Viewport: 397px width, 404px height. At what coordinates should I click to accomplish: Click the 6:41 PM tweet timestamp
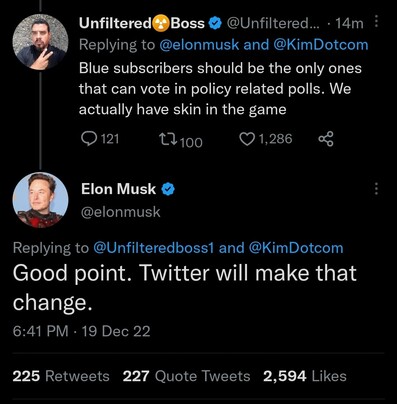pyautogui.click(x=41, y=331)
